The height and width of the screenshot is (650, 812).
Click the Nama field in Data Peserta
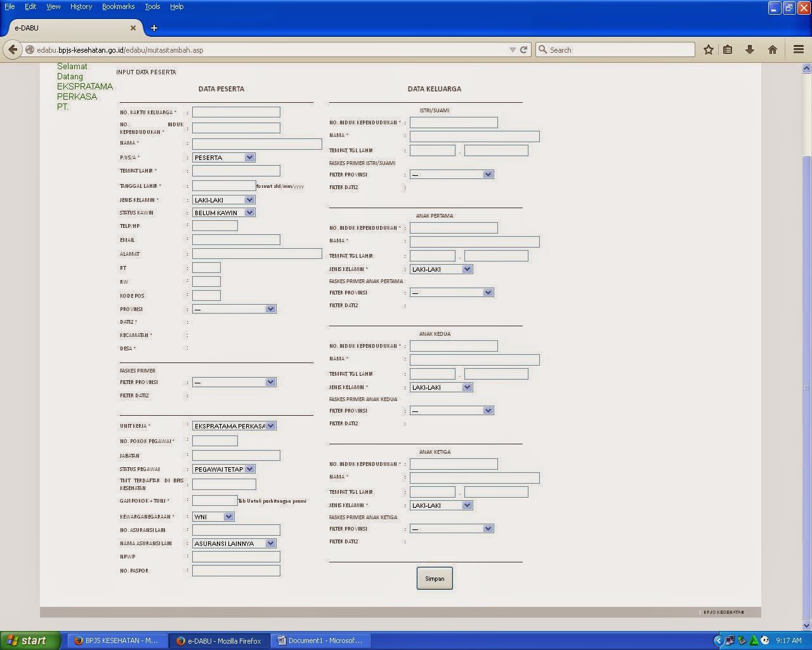[x=257, y=144]
